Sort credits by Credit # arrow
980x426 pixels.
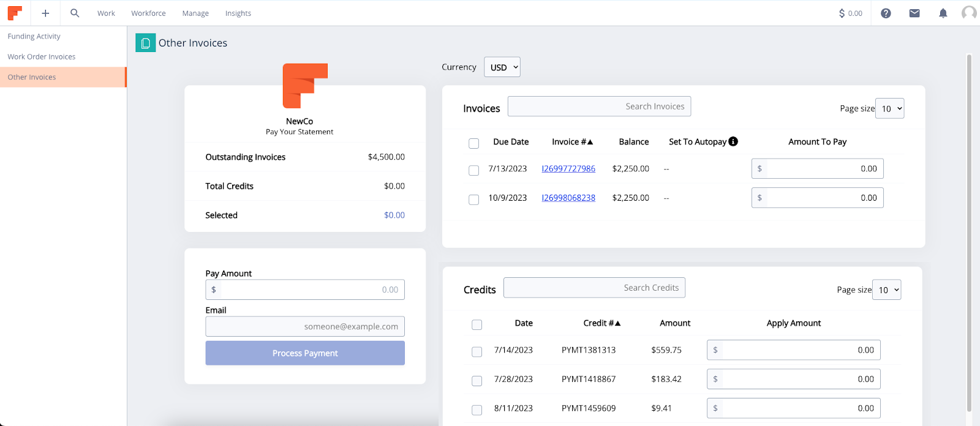tap(618, 323)
